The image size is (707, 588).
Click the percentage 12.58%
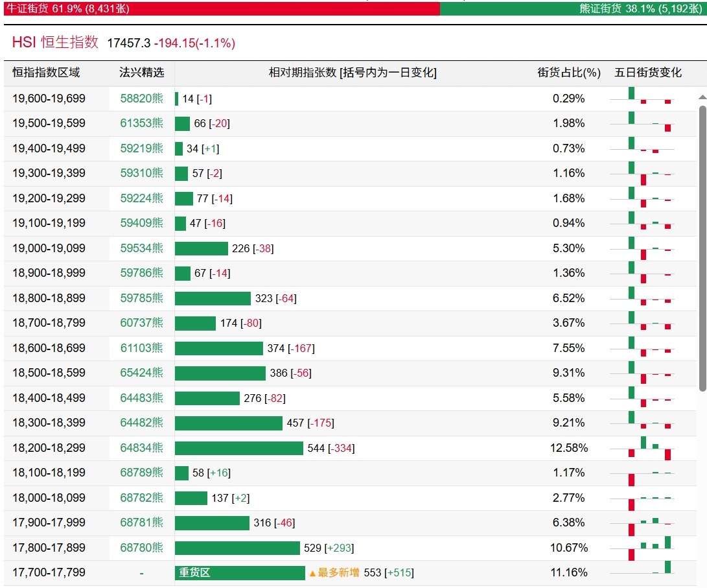click(569, 448)
